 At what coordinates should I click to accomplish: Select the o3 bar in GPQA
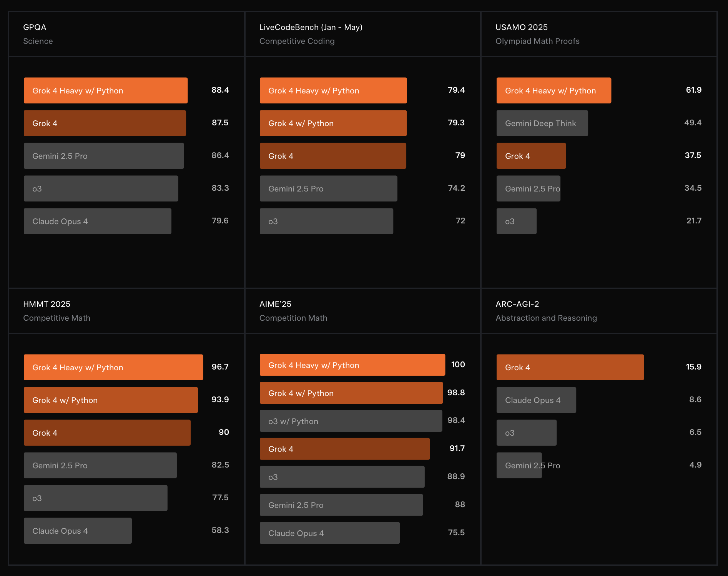101,188
